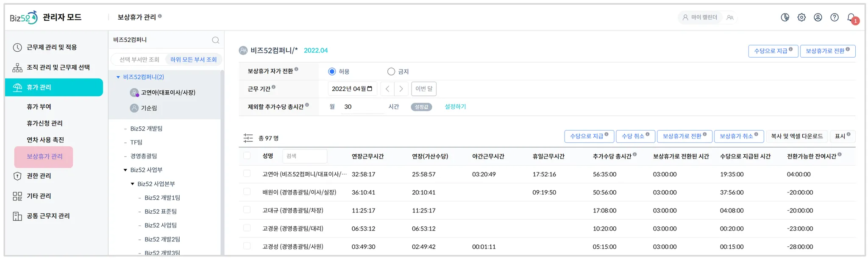The width and height of the screenshot is (868, 259).
Task: Click 수당 취소 button
Action: point(635,136)
